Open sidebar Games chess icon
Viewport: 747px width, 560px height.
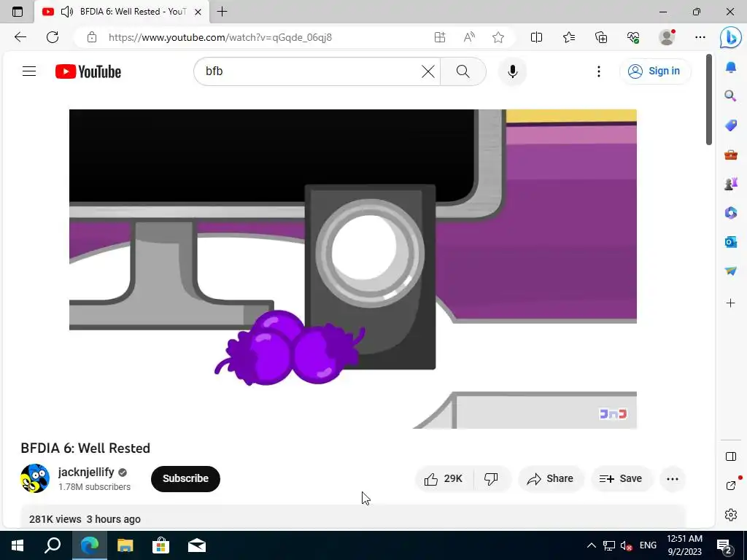731,183
